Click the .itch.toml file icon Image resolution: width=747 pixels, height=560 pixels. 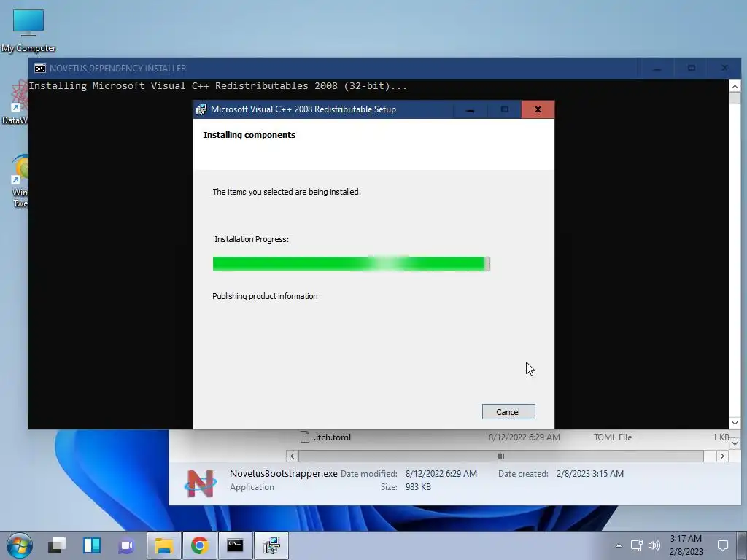[x=305, y=437]
